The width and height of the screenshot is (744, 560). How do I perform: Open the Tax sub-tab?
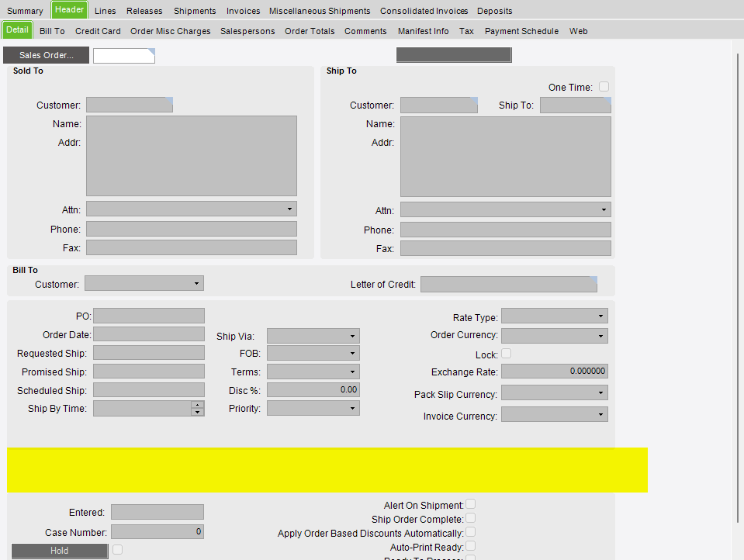(x=466, y=31)
